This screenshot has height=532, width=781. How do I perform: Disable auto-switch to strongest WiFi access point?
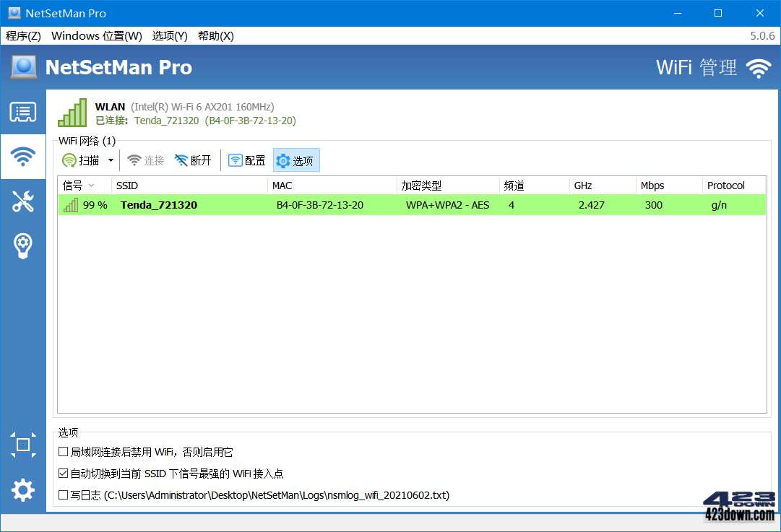tap(62, 474)
